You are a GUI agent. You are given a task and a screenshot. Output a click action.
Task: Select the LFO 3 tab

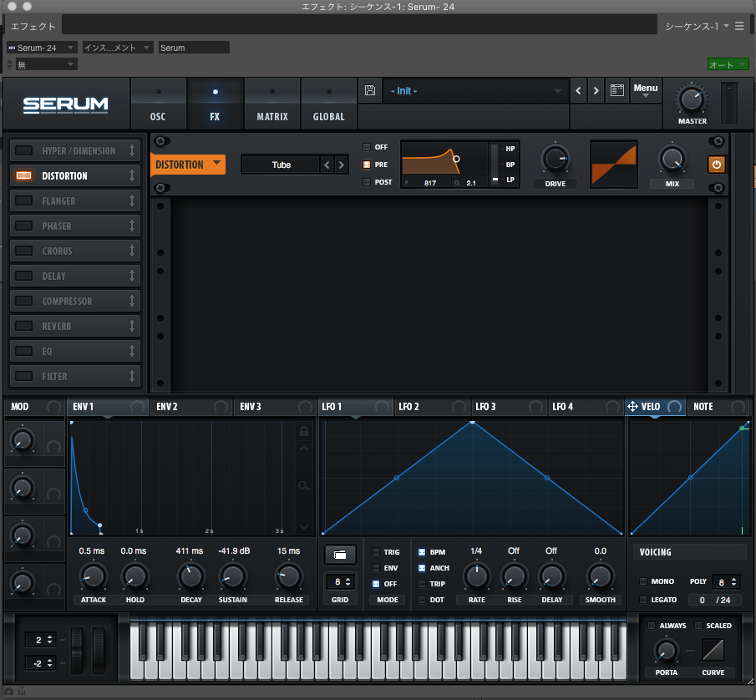pos(509,407)
